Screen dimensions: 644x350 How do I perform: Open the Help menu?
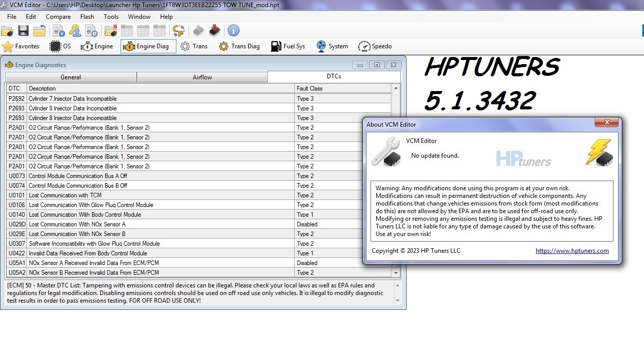click(x=166, y=17)
